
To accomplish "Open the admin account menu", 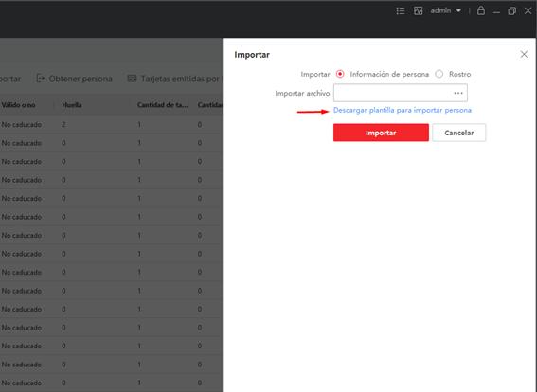I will coord(445,11).
